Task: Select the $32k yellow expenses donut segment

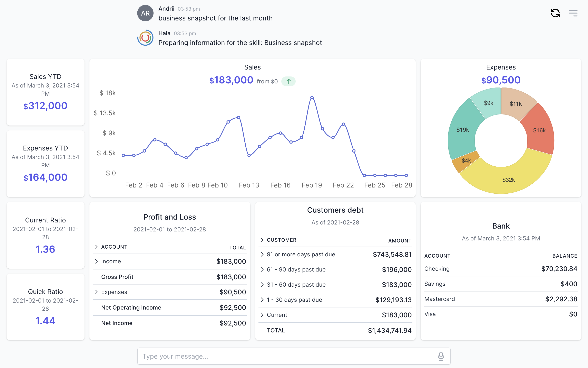Action: click(509, 180)
